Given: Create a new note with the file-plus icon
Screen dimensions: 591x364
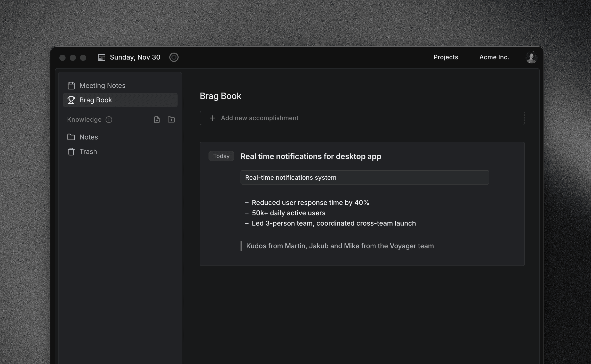Looking at the screenshot, I should [157, 120].
